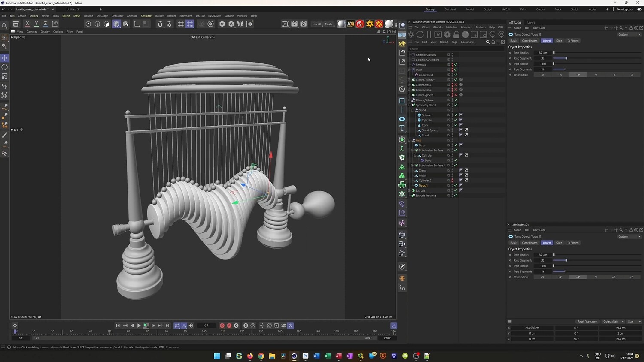
Task: Collapse the Plain object in Object Manager
Action: 410,70
